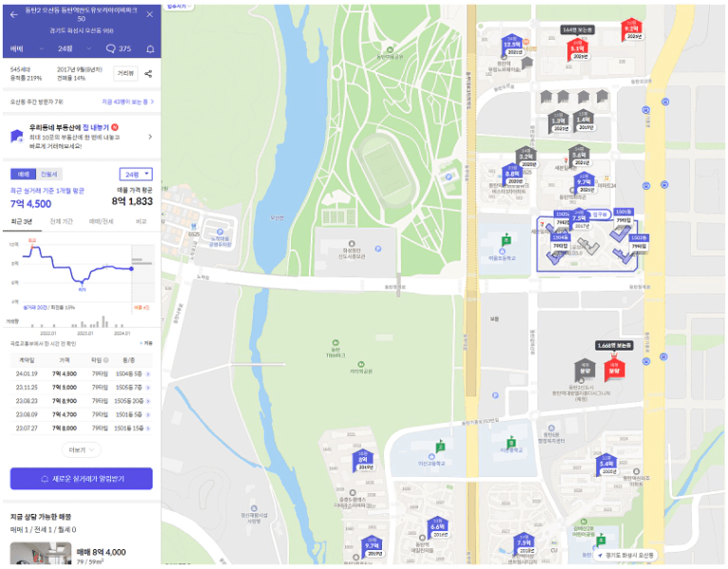The image size is (728, 569).
Task: Click the 7억 4,500 average price
Action: pyautogui.click(x=31, y=203)
